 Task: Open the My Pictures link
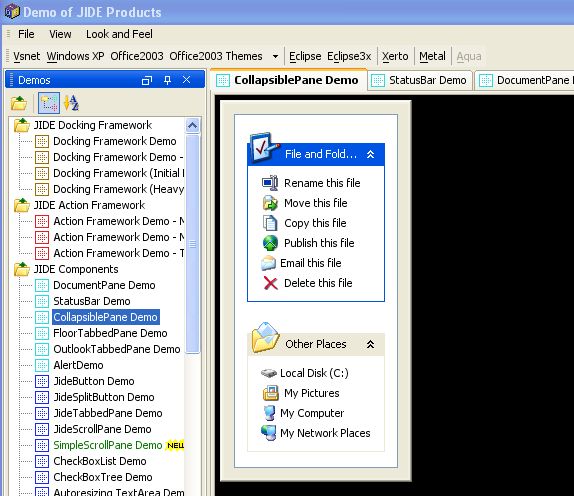pos(312,393)
